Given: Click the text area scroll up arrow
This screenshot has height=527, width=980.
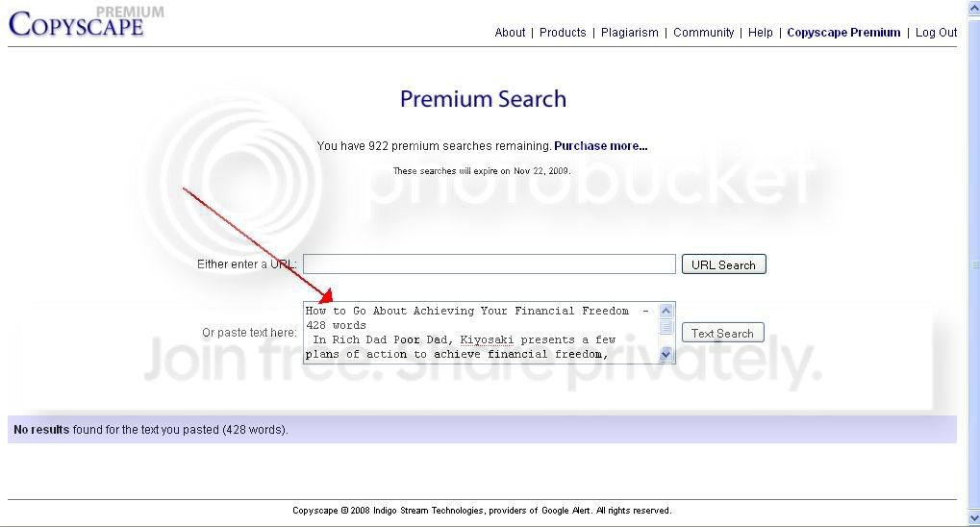Looking at the screenshot, I should coord(666,311).
